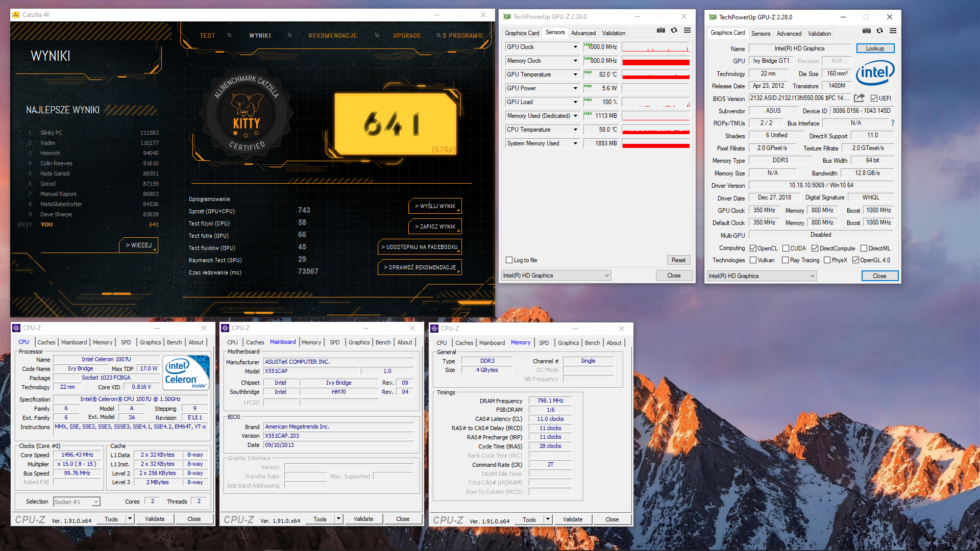The image size is (980, 551).
Task: Click refresh icon in GPU-Z Sensors window
Action: (x=674, y=31)
